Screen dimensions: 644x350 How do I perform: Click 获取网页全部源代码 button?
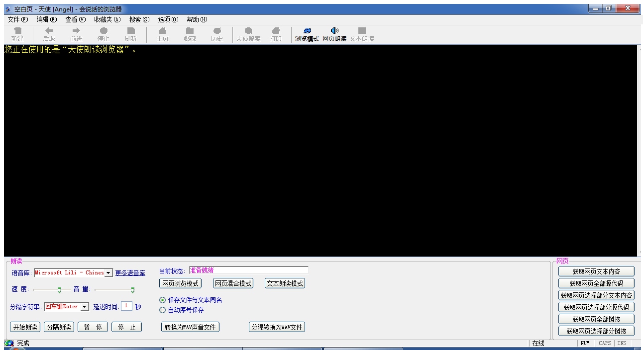tap(596, 283)
